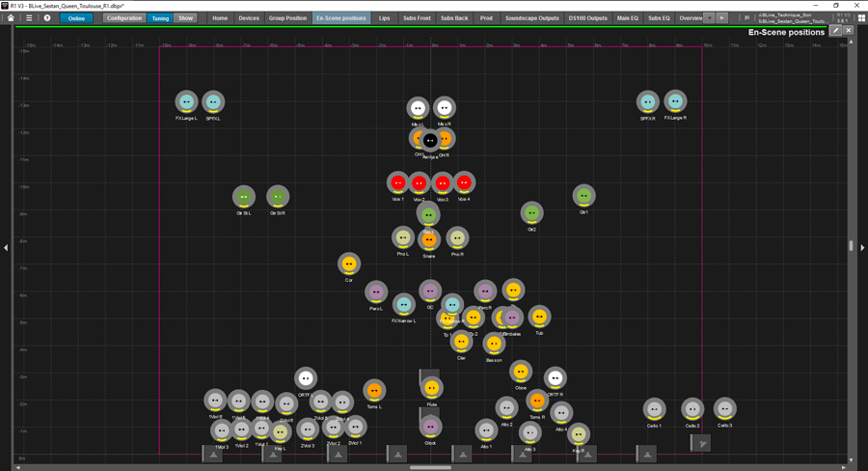Switch to Configuration mode
The image size is (868, 471).
pos(124,18)
